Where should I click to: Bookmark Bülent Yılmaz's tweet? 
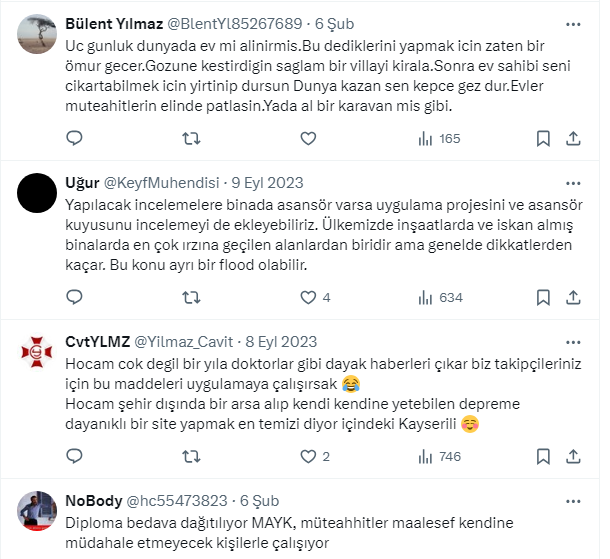(543, 138)
